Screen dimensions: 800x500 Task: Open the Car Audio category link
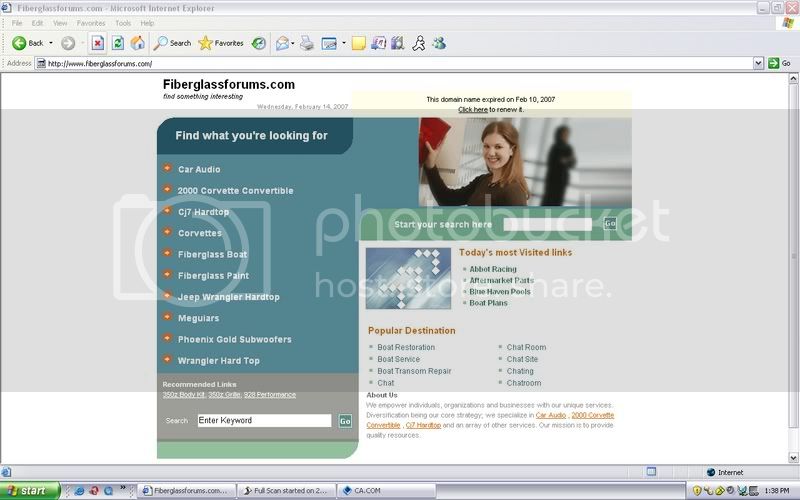pos(199,169)
